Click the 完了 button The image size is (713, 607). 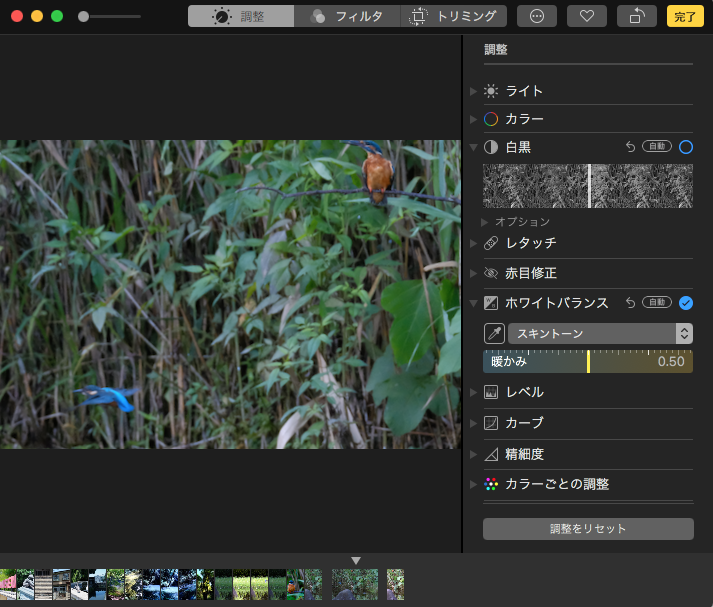click(685, 16)
